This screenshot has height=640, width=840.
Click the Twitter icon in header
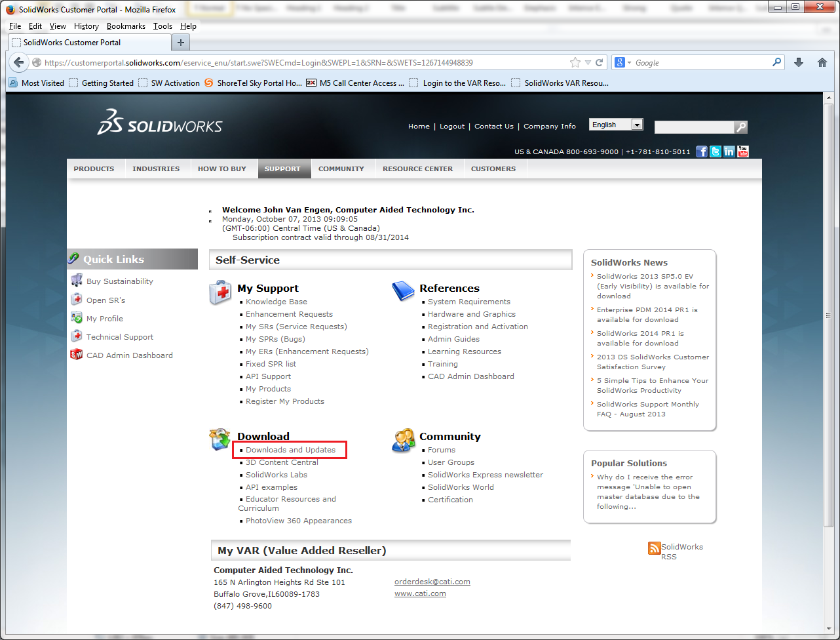(716, 151)
